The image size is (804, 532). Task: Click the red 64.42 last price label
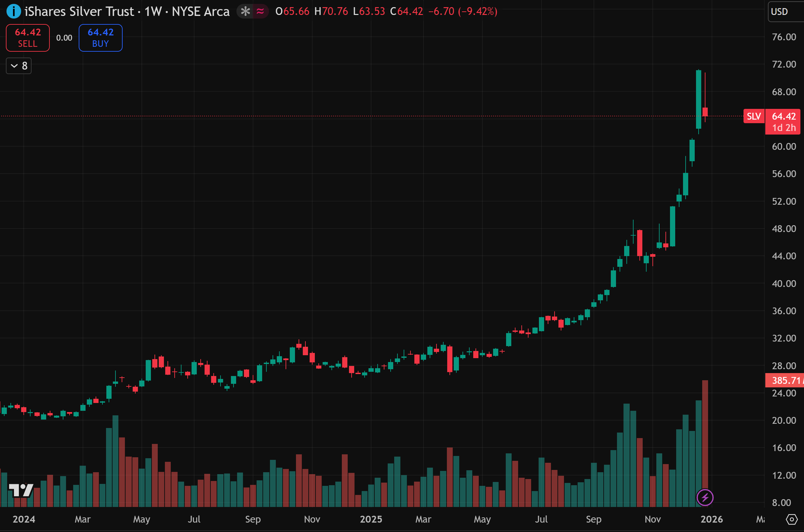[784, 116]
